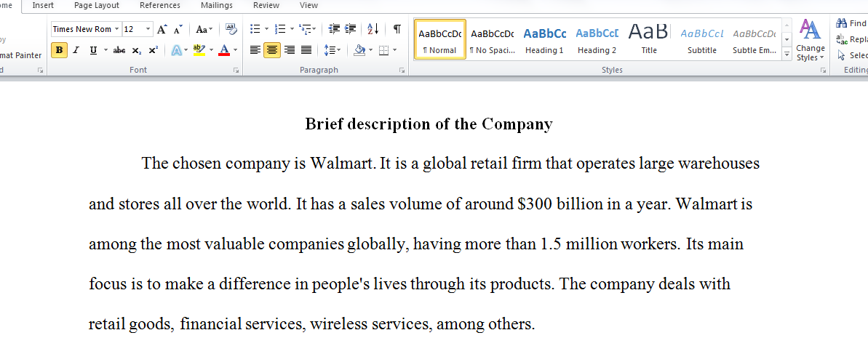The width and height of the screenshot is (868, 346).
Task: Switch to the Page Layout tab
Action: click(96, 6)
